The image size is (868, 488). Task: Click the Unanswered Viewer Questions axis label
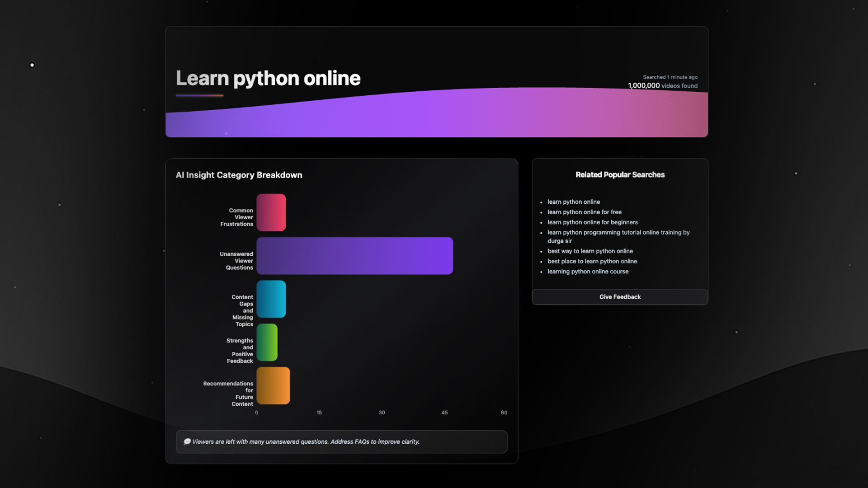point(236,261)
